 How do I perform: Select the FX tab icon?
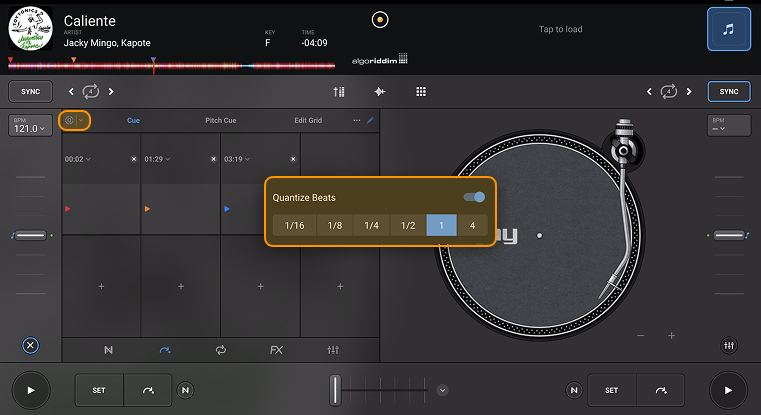tap(276, 349)
